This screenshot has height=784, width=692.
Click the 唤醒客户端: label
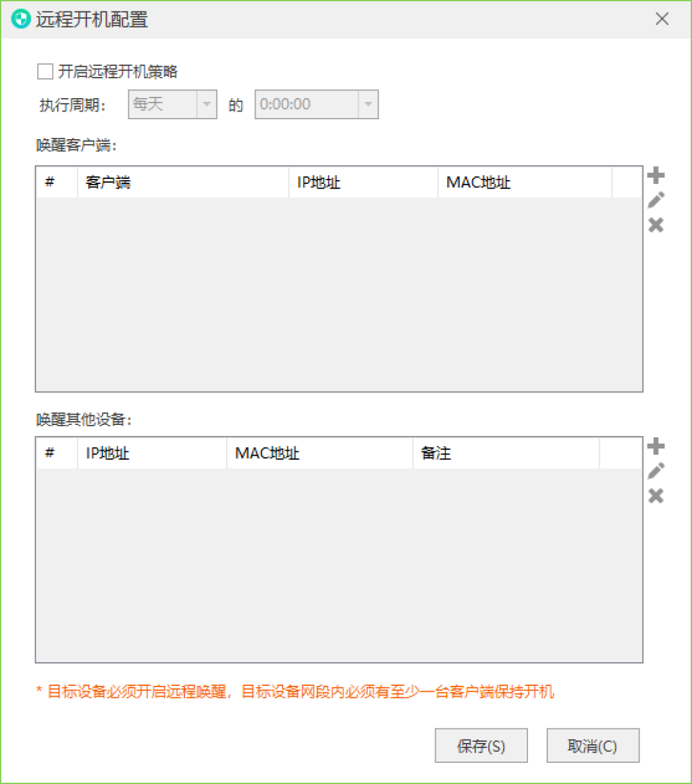click(78, 146)
